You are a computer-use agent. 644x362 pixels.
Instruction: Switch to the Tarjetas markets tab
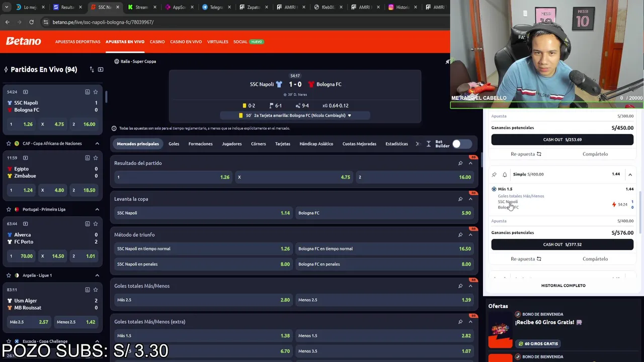click(x=282, y=144)
